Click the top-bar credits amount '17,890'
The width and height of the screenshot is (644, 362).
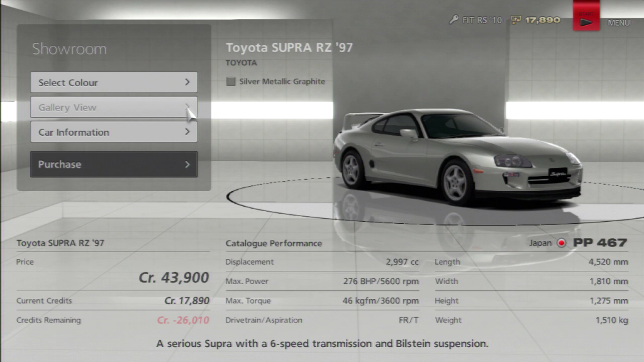[x=543, y=19]
